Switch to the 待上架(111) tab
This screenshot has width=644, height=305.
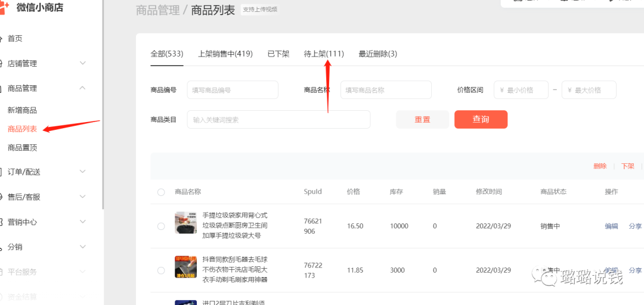[324, 54]
